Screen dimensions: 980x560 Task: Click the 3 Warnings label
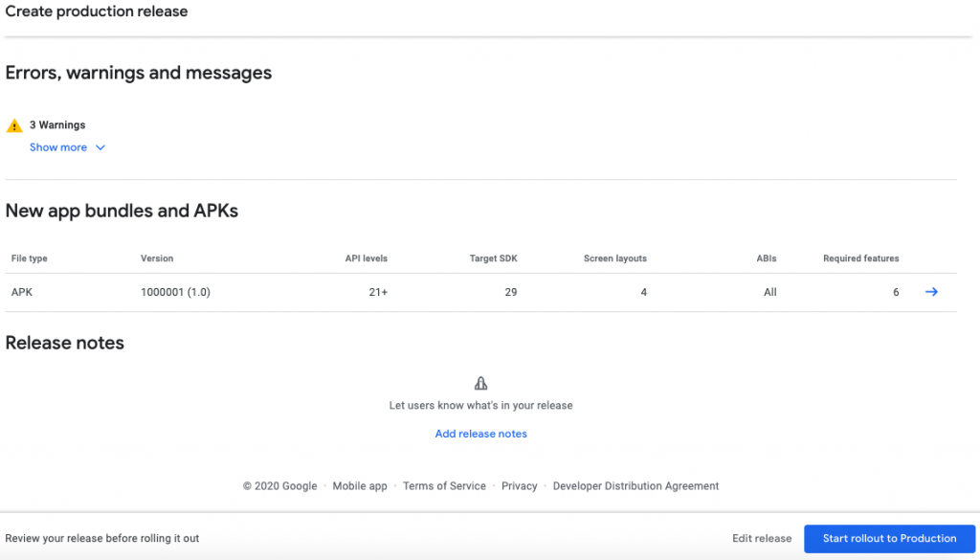point(57,125)
